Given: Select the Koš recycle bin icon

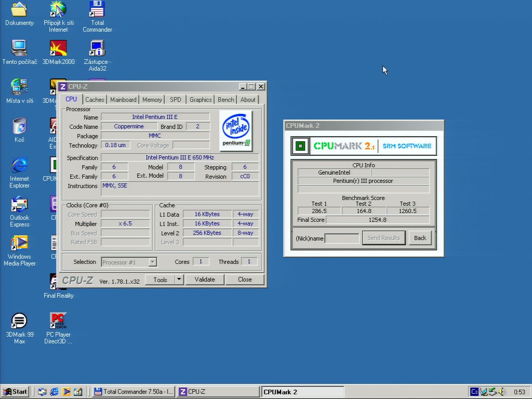Looking at the screenshot, I should click(x=19, y=130).
